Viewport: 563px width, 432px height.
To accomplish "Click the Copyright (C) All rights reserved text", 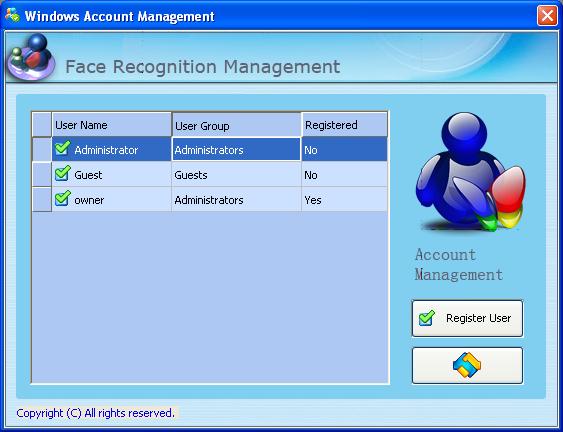I will 96,413.
